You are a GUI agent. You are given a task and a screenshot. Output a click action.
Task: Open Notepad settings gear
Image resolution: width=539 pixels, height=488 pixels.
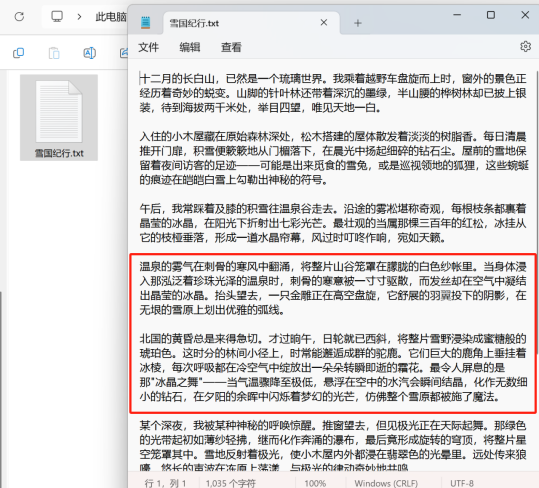[x=525, y=46]
